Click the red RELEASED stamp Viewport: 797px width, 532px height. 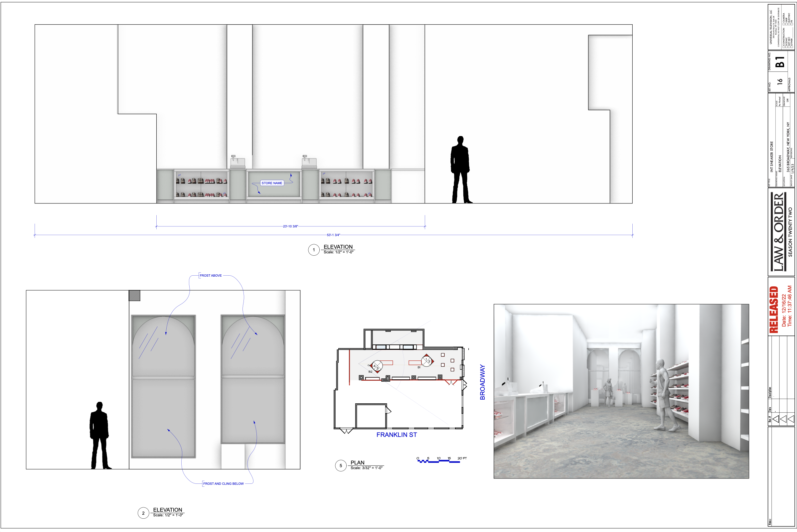click(x=774, y=310)
